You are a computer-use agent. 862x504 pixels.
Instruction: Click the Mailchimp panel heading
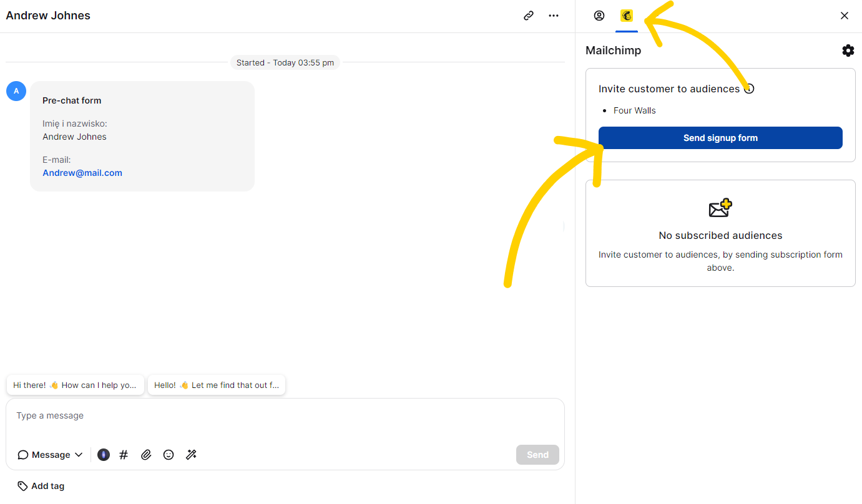click(613, 51)
